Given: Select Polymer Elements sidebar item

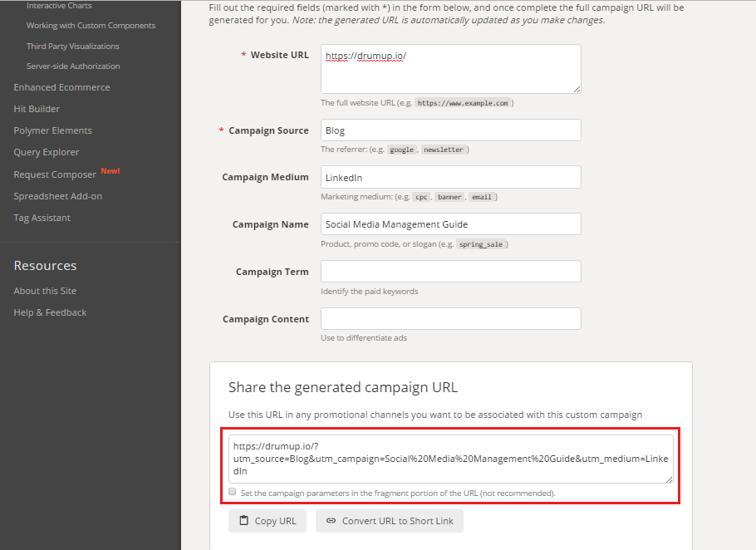Looking at the screenshot, I should pos(52,130).
